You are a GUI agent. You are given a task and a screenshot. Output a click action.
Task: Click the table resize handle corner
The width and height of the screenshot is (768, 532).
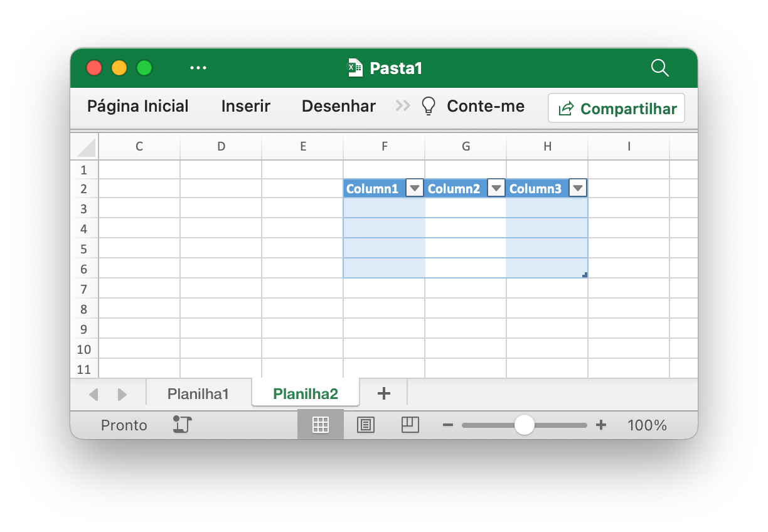pos(585,275)
